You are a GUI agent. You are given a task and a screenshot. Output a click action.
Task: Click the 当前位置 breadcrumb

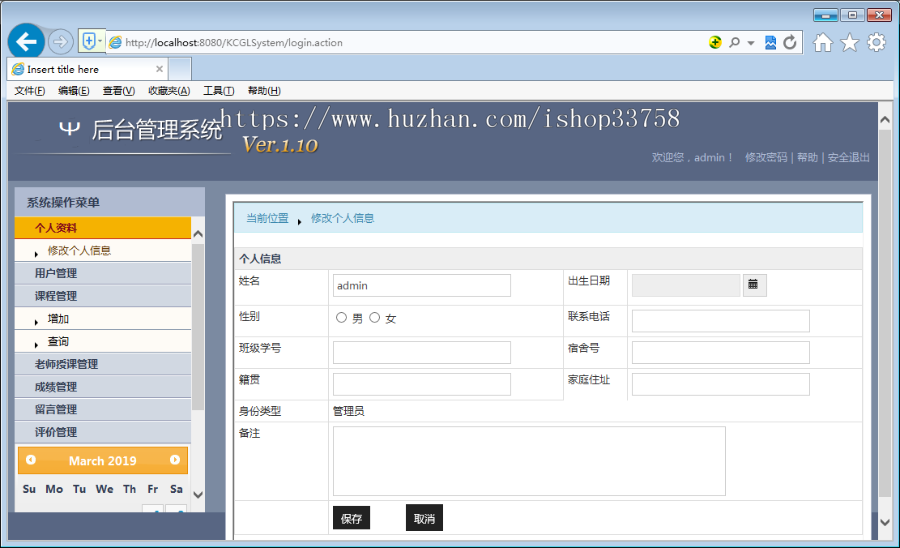coord(267,218)
